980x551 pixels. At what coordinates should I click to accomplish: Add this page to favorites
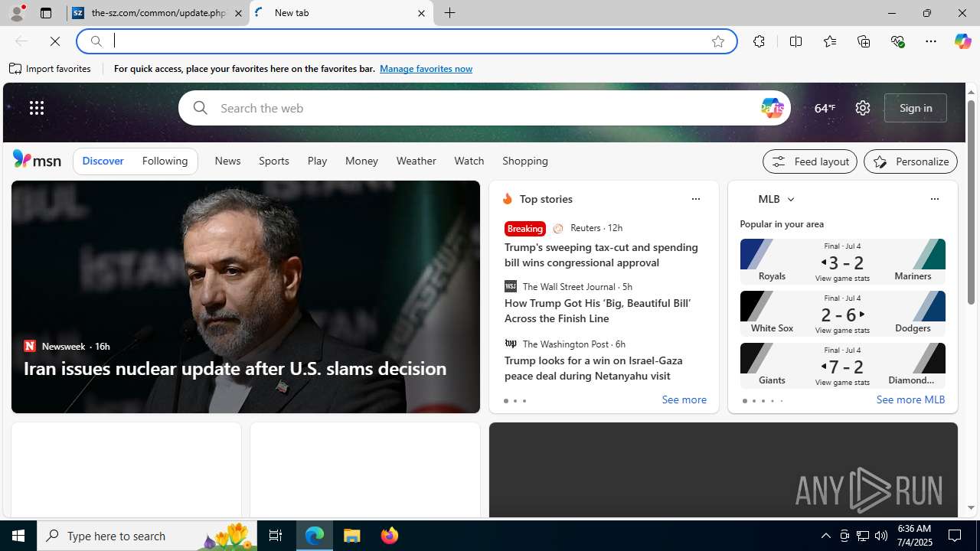718,41
